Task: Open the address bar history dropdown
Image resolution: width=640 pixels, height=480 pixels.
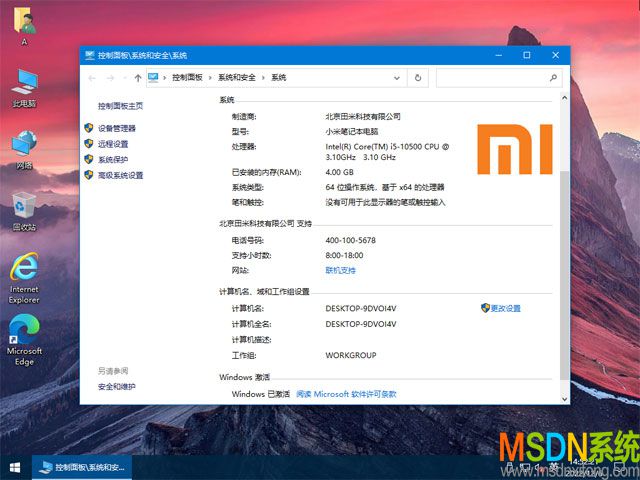Action: tap(396, 78)
